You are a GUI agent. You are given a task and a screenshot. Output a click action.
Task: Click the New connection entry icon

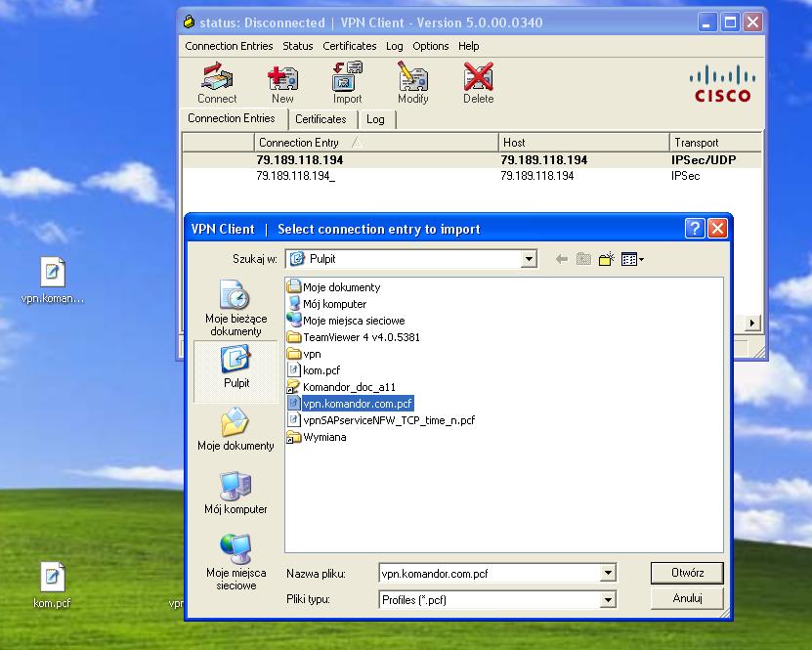[282, 83]
